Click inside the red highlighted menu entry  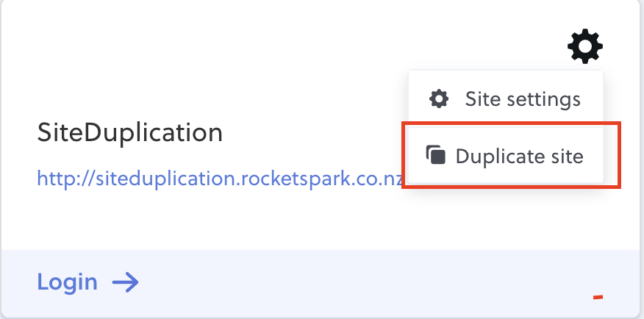[x=511, y=155]
